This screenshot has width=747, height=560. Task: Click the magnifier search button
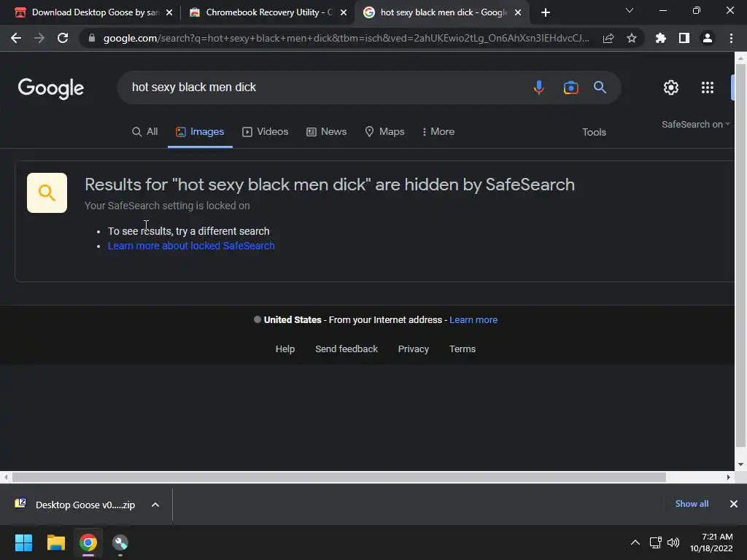coord(600,87)
